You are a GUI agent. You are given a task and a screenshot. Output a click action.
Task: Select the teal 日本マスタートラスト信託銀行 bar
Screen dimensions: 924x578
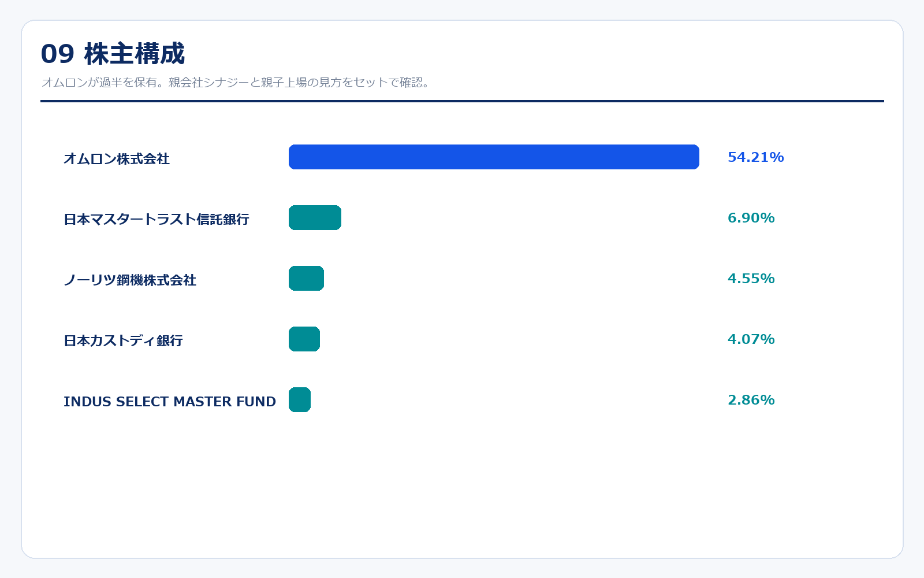[315, 218]
